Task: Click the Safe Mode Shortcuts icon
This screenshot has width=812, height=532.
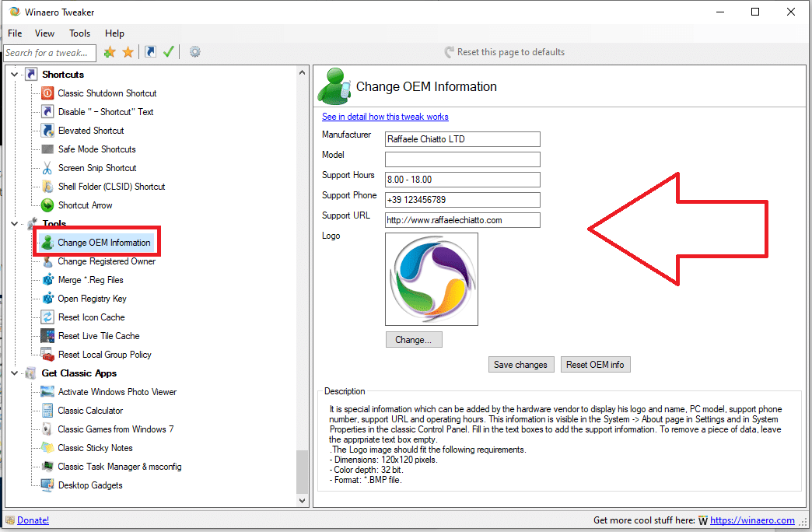Action: (47, 149)
